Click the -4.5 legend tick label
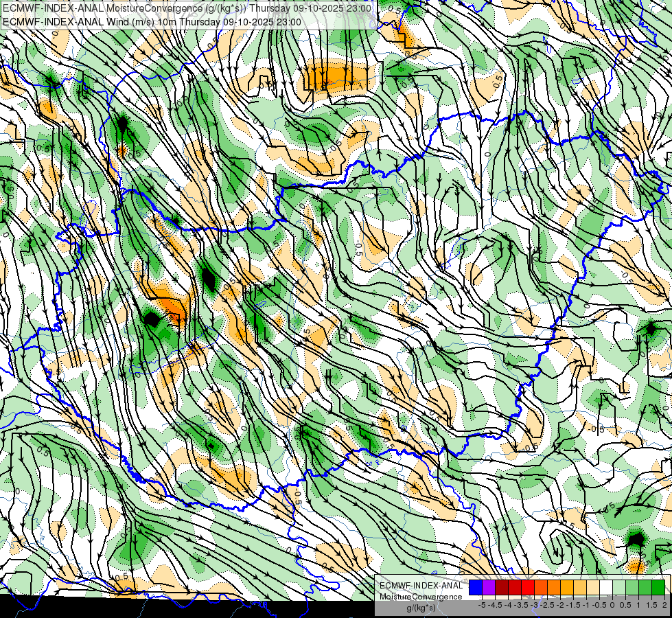Image resolution: width=672 pixels, height=618 pixels. 495,605
